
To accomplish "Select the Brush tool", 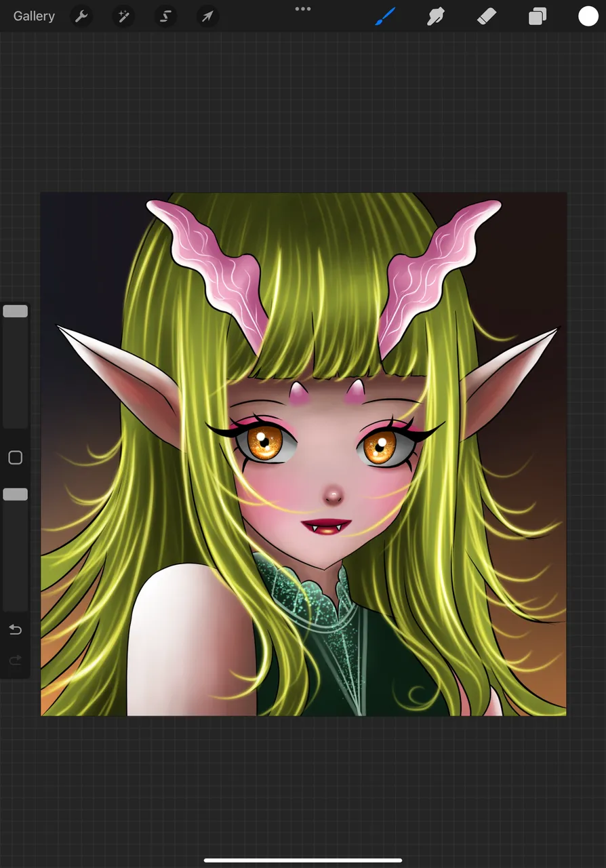I will pyautogui.click(x=385, y=16).
